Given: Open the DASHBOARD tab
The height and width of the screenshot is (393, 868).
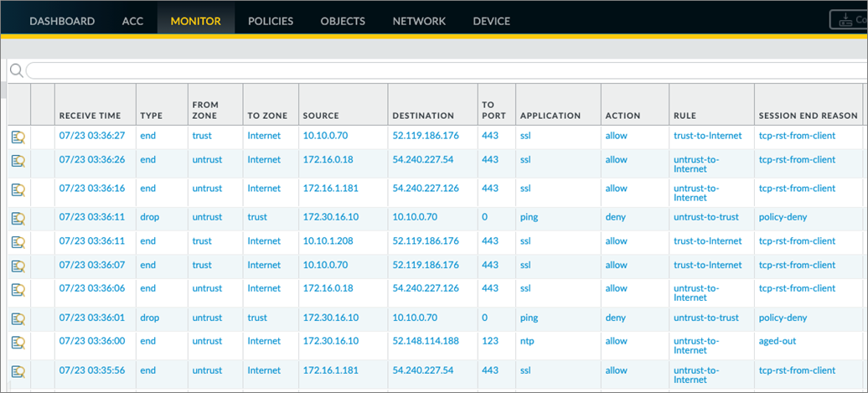Looking at the screenshot, I should [62, 22].
